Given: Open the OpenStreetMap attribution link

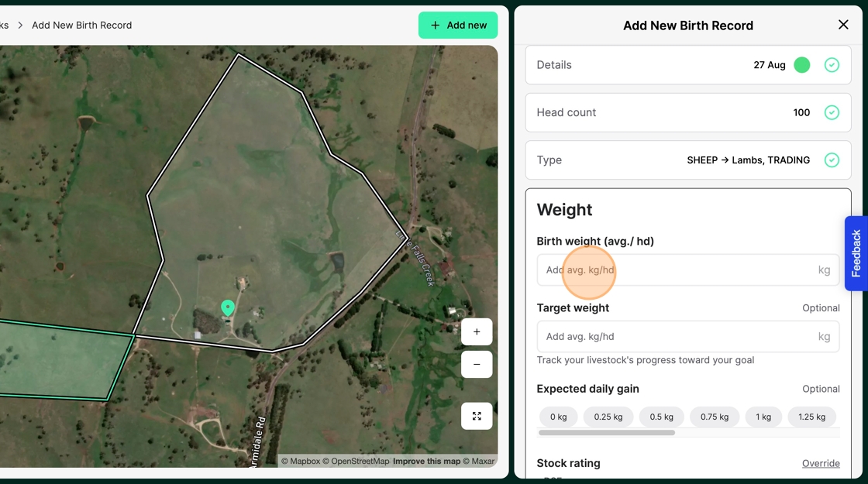Looking at the screenshot, I should [356, 462].
